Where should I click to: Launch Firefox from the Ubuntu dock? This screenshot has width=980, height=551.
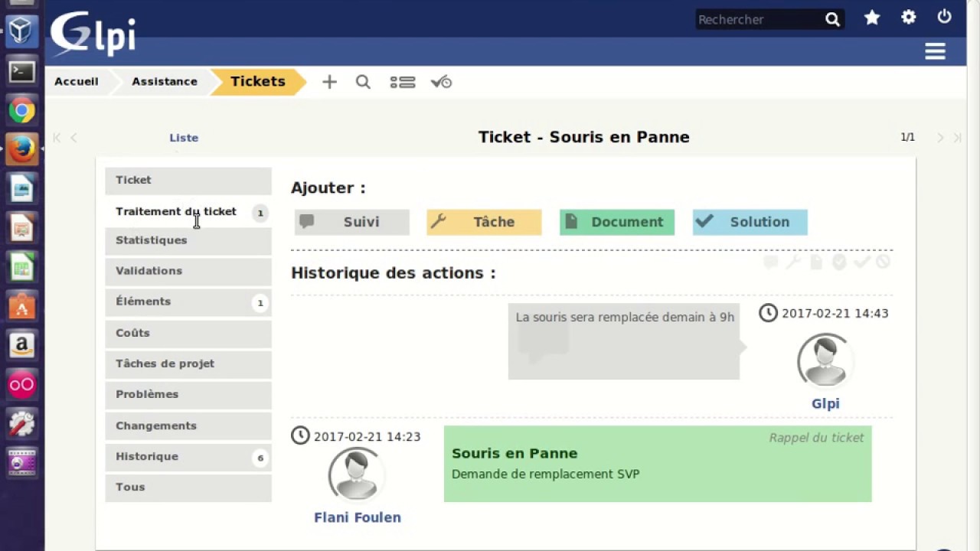(21, 149)
